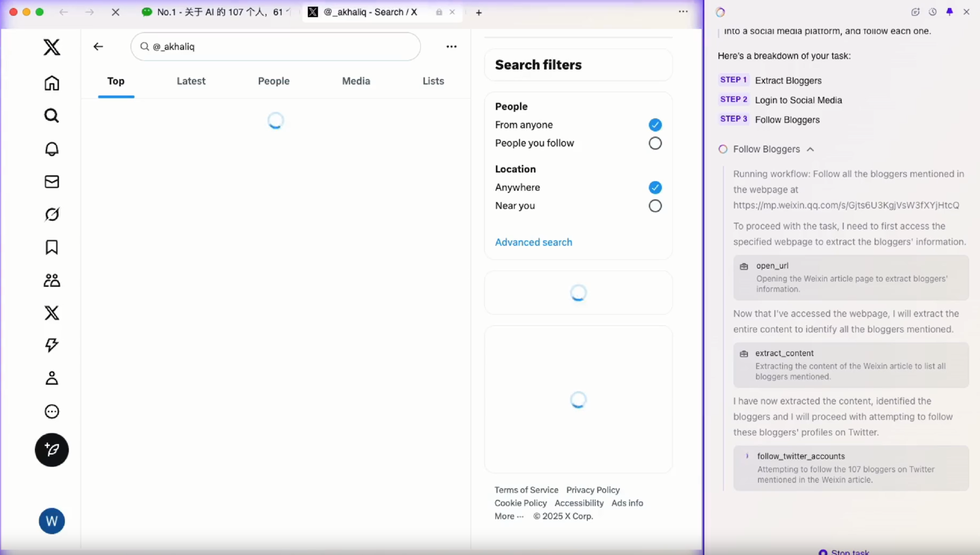Screen dimensions: 980x555
Task: Click browser forward navigation arrow
Action: pyautogui.click(x=90, y=12)
